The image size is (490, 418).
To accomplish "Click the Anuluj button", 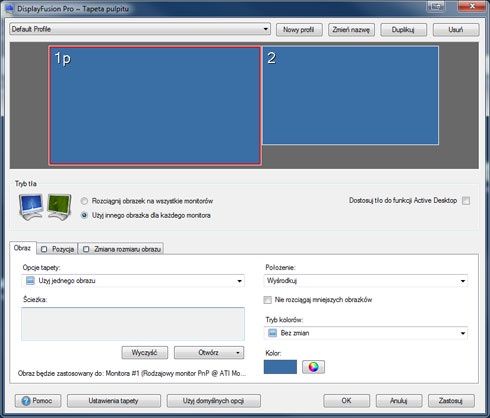I will pos(399,401).
